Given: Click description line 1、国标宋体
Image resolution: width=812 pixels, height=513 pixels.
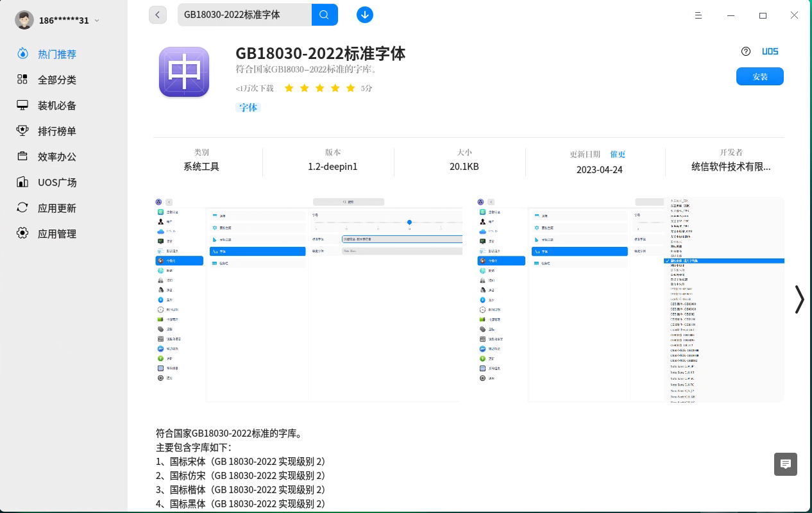Looking at the screenshot, I should tap(241, 462).
